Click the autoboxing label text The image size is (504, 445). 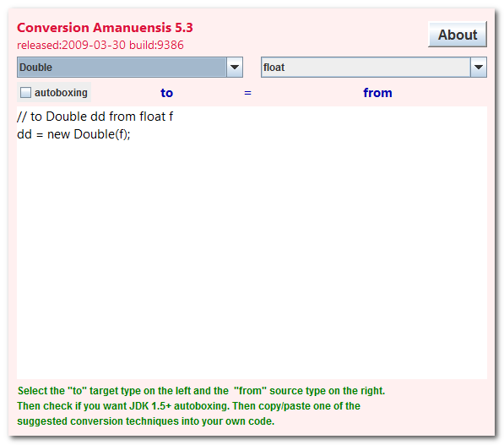pos(61,93)
